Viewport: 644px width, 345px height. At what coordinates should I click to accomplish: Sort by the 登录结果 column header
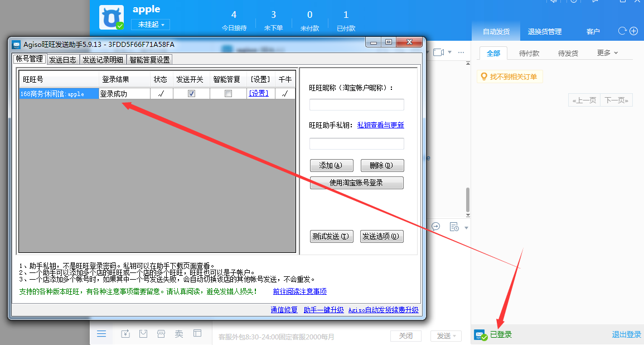point(124,79)
